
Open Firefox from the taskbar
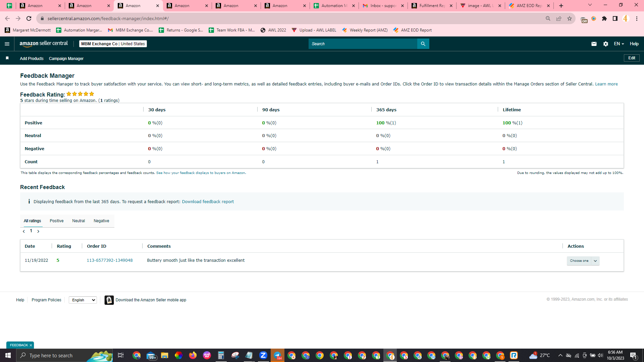(193, 355)
